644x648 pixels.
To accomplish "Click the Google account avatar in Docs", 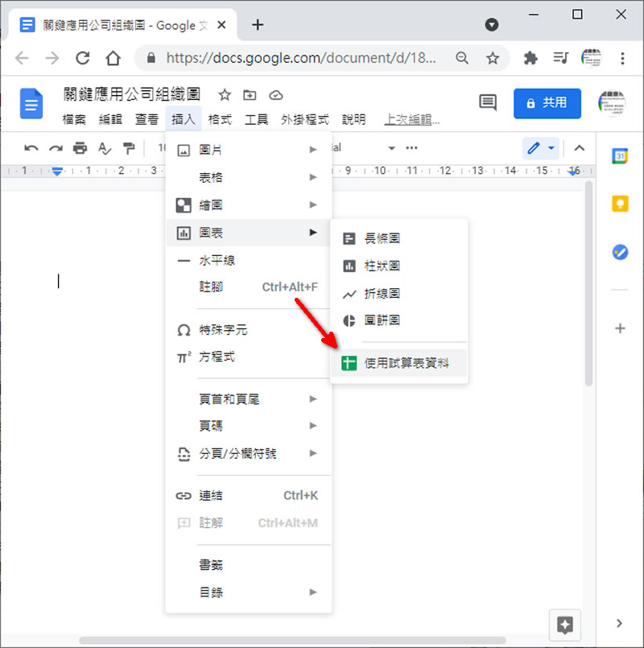I will (x=612, y=103).
